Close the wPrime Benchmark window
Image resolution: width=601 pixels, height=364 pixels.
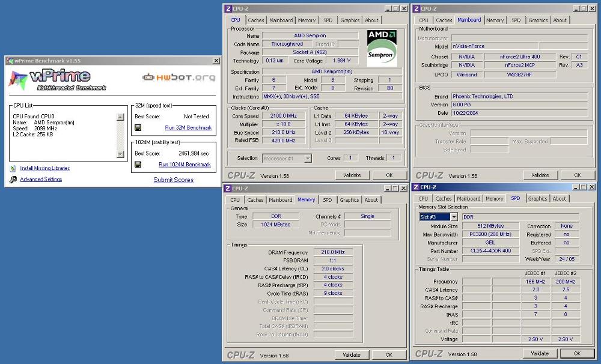point(216,61)
